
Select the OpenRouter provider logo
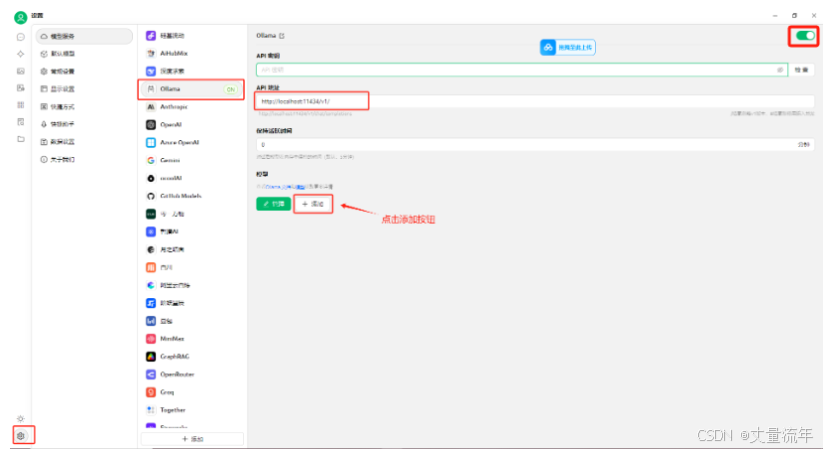pos(151,374)
